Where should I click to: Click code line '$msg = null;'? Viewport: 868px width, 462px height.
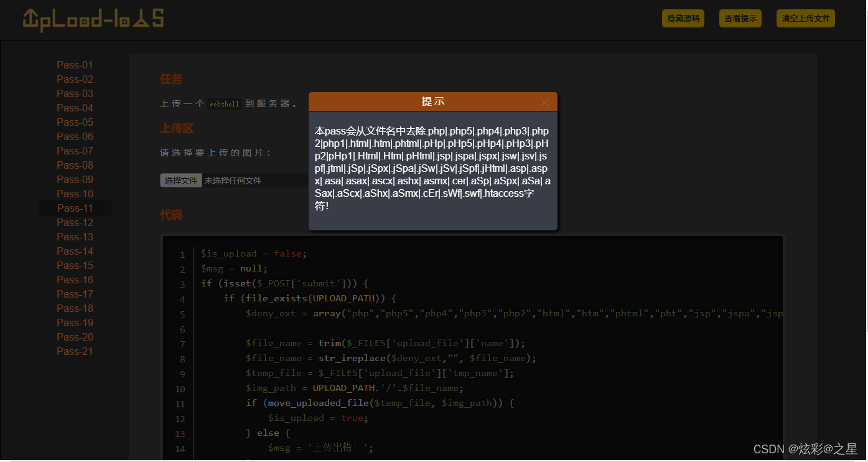[x=234, y=268]
